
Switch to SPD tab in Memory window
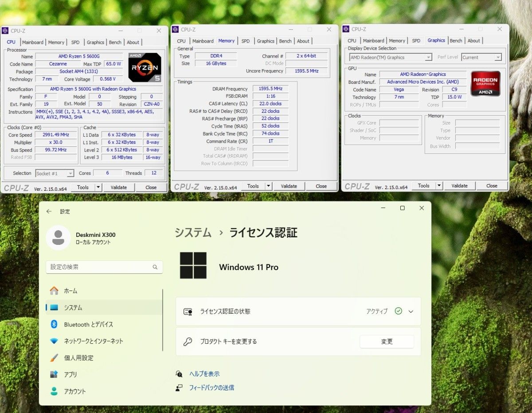click(246, 41)
